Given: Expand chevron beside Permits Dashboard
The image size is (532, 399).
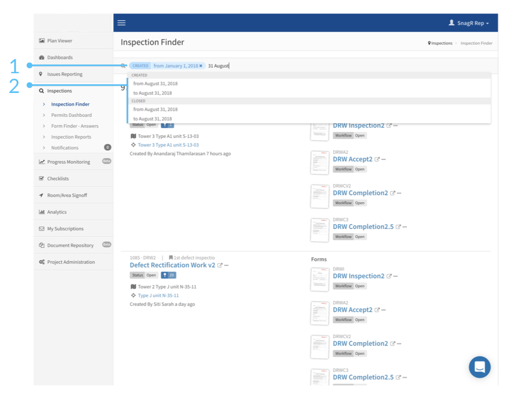Looking at the screenshot, I should point(44,115).
